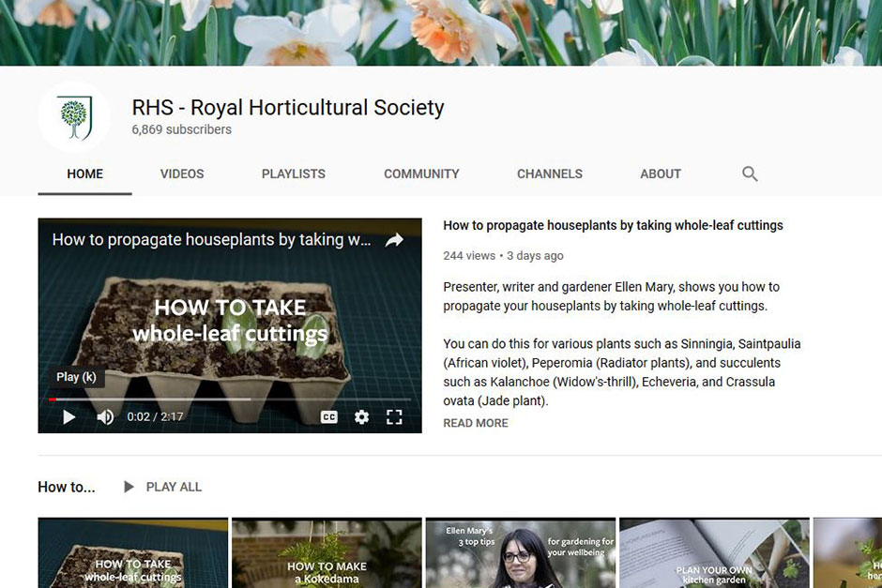Click the '244 views • 3 days ago' text
The image size is (882, 588).
504,256
